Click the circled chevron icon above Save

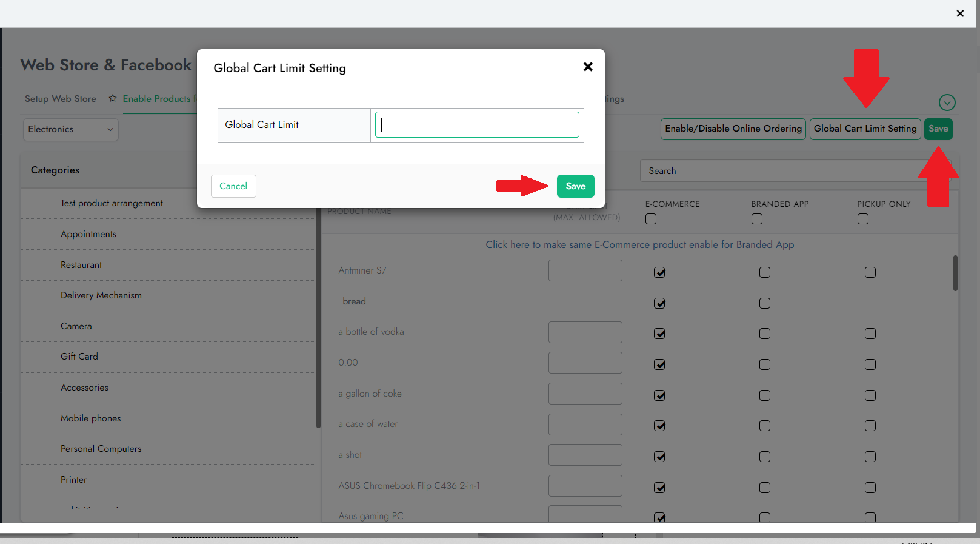[x=947, y=102]
